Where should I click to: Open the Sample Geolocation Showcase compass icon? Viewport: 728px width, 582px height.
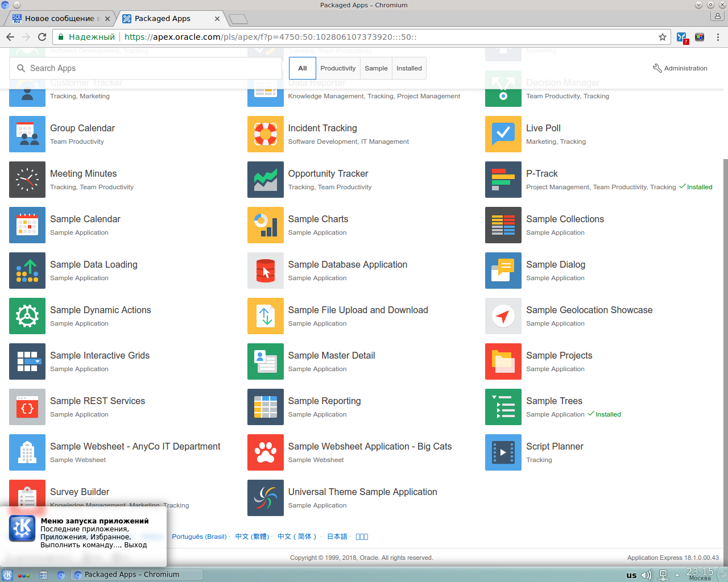click(503, 316)
